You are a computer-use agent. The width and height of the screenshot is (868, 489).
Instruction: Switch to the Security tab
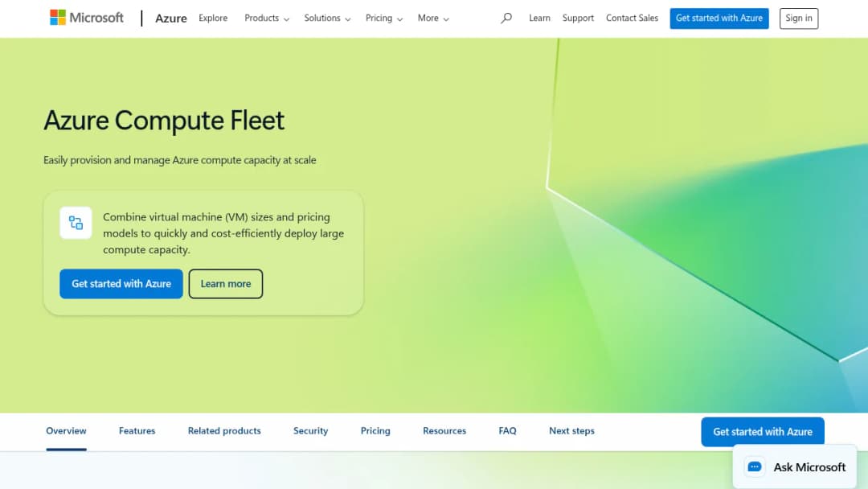[310, 431]
